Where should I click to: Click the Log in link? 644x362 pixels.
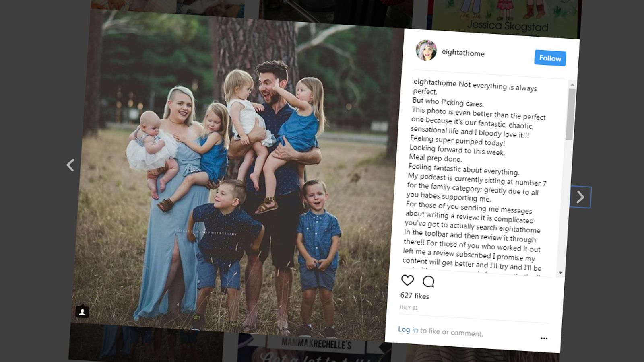(x=408, y=329)
